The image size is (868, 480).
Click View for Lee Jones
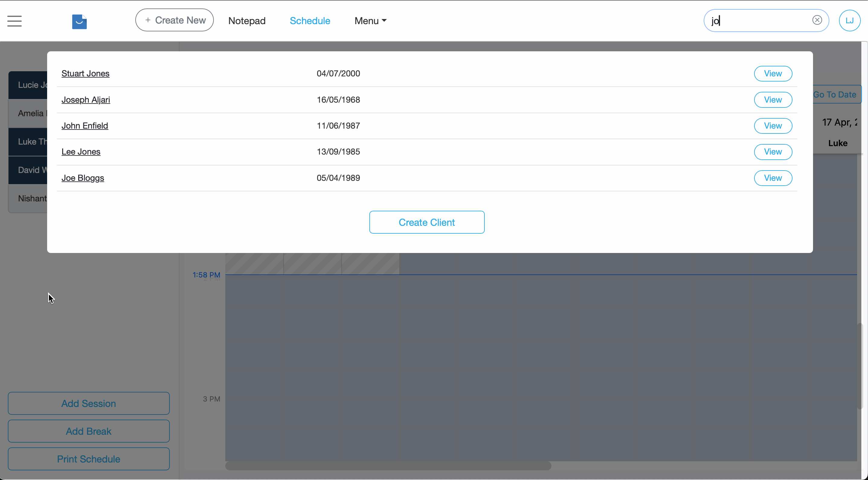tap(773, 152)
